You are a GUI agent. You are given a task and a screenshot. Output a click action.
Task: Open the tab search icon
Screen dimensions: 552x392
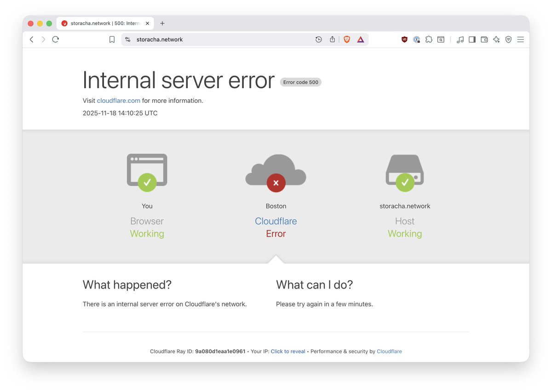click(441, 40)
